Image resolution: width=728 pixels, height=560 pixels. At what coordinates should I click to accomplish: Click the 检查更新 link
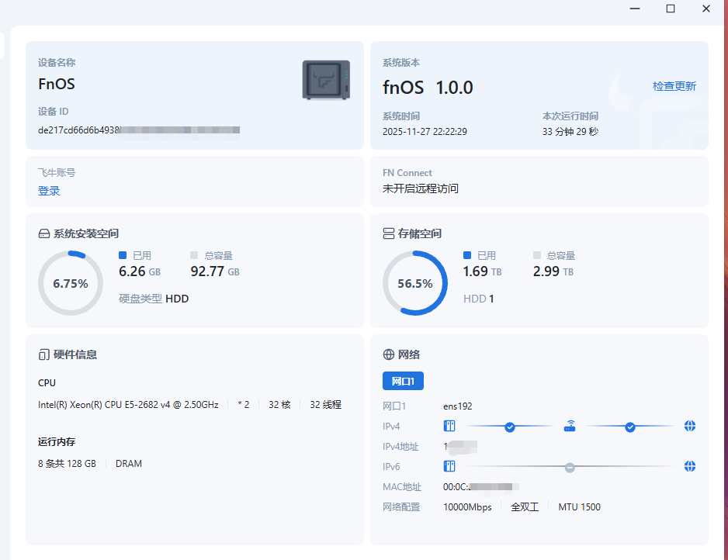(674, 86)
